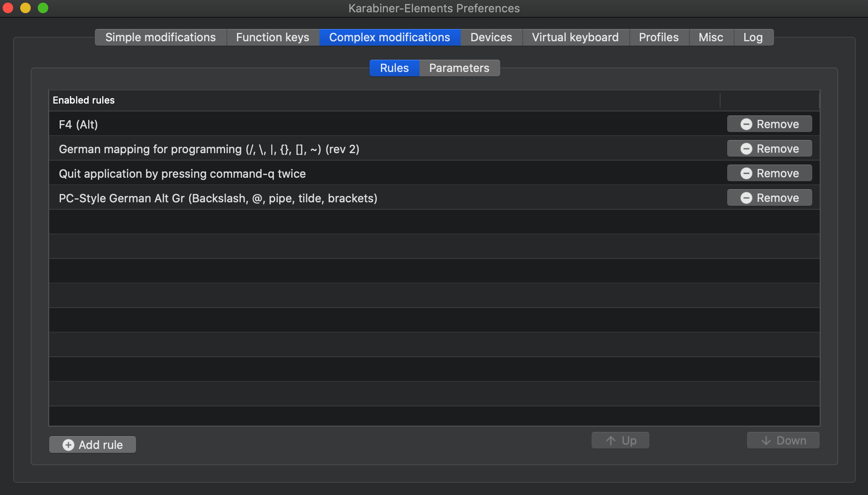868x495 pixels.
Task: Open the Misc tab
Action: pyautogui.click(x=710, y=36)
